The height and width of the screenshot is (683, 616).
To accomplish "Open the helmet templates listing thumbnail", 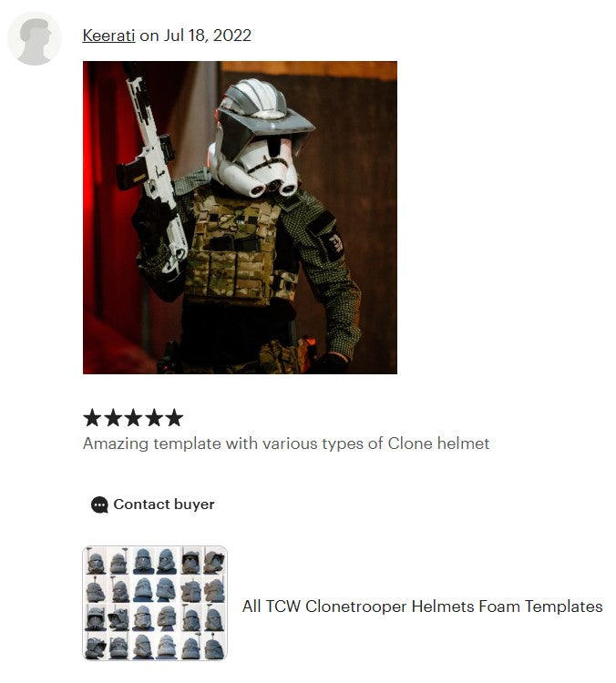I will coord(155,603).
